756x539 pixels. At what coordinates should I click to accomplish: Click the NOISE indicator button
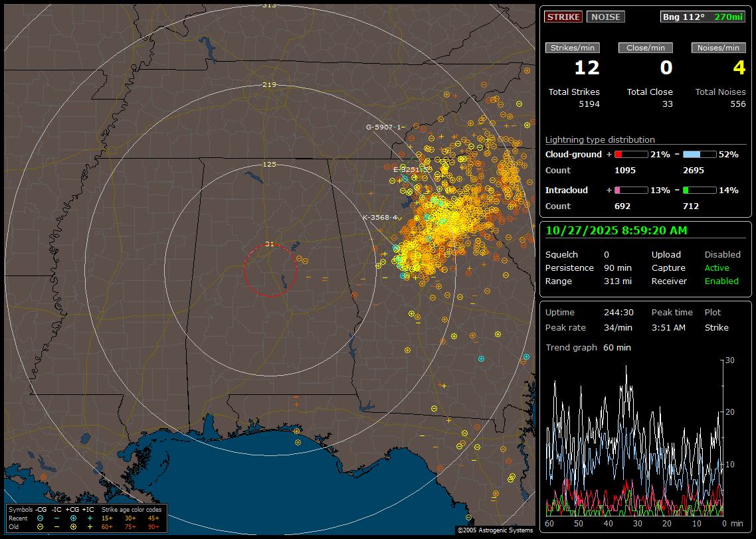click(605, 17)
